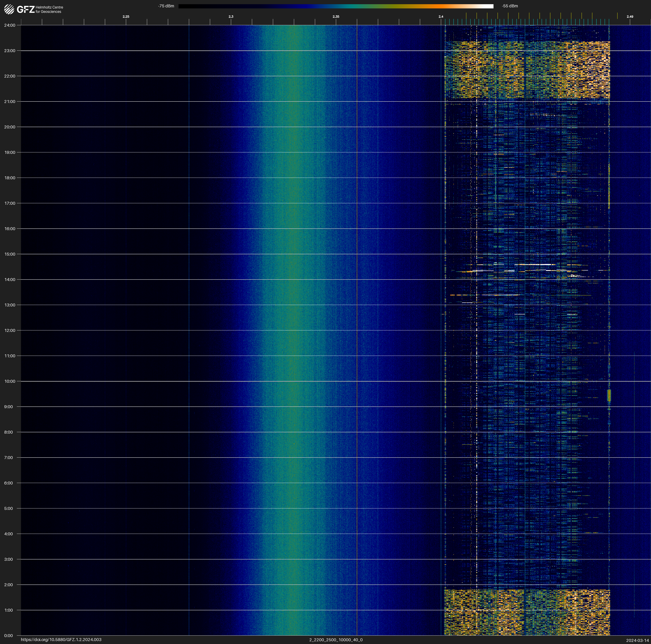Click the GFZ striped globe logo
651x644 pixels.
[x=9, y=9]
